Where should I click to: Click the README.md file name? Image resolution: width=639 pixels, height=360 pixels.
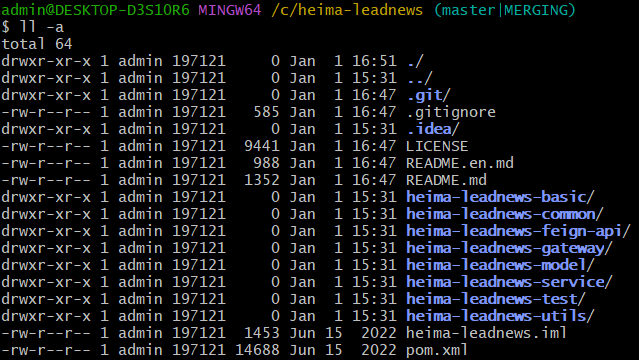(446, 180)
